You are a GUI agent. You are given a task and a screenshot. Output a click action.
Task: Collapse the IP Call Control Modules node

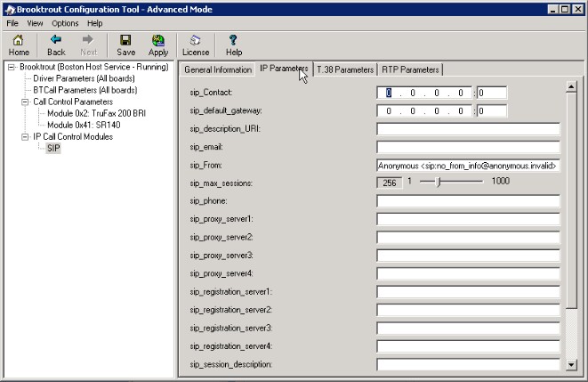point(25,137)
